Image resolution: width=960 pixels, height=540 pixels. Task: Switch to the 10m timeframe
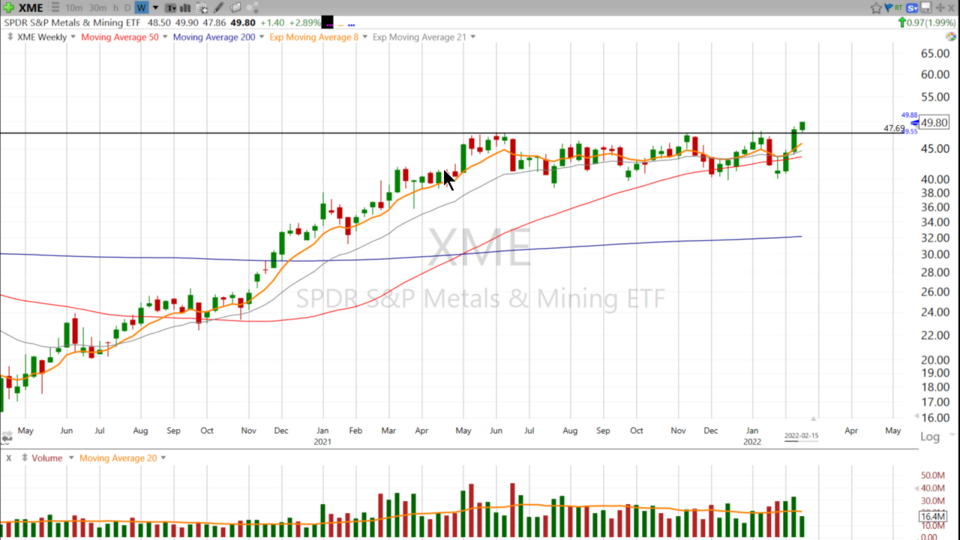tap(74, 8)
